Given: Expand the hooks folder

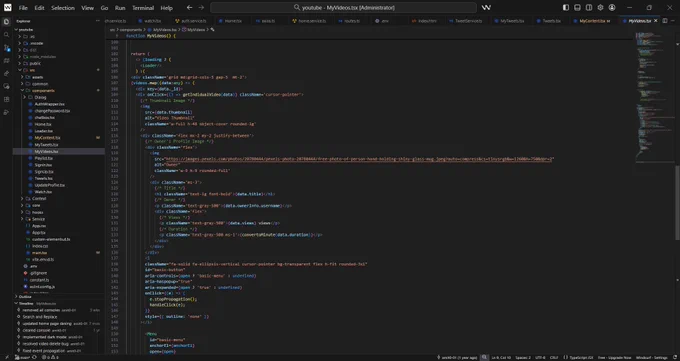Looking at the screenshot, I should 59,212.
